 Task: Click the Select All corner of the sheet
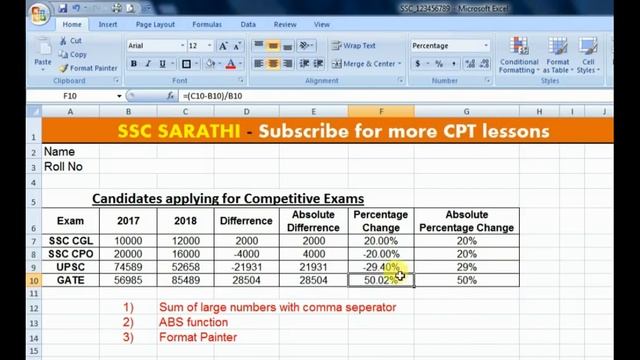pos(34,111)
